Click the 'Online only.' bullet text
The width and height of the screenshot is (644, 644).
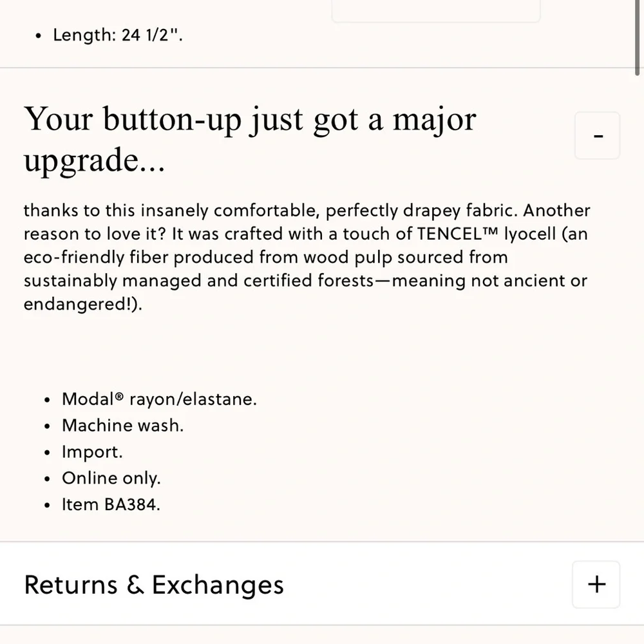(111, 478)
